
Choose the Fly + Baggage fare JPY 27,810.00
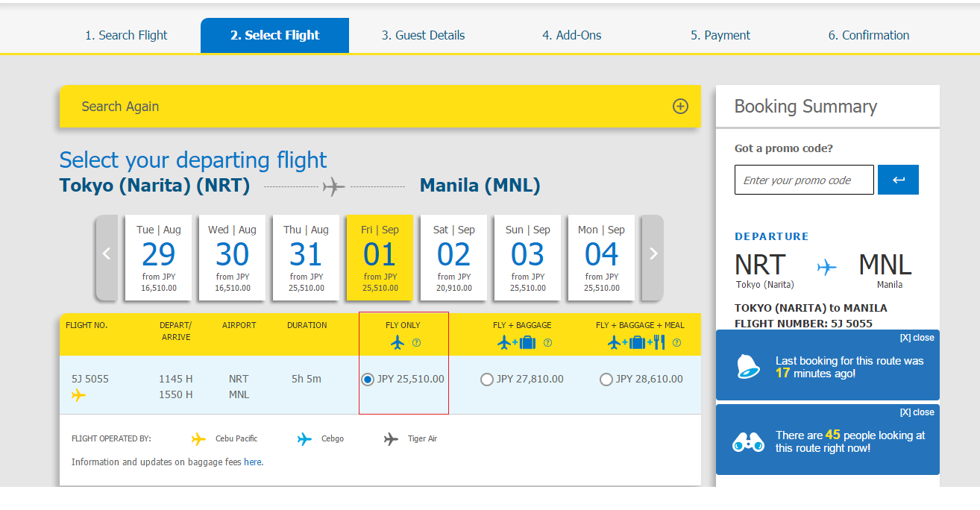487,380
